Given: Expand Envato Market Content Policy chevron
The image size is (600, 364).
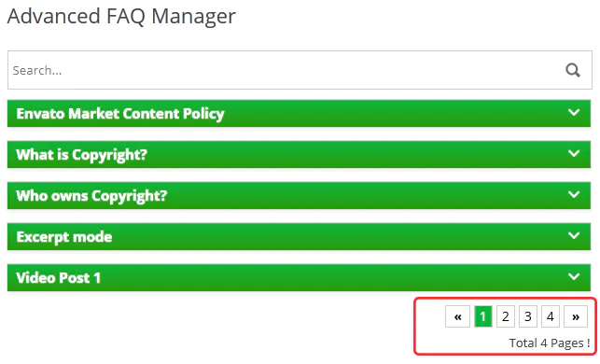Looking at the screenshot, I should click(574, 113).
